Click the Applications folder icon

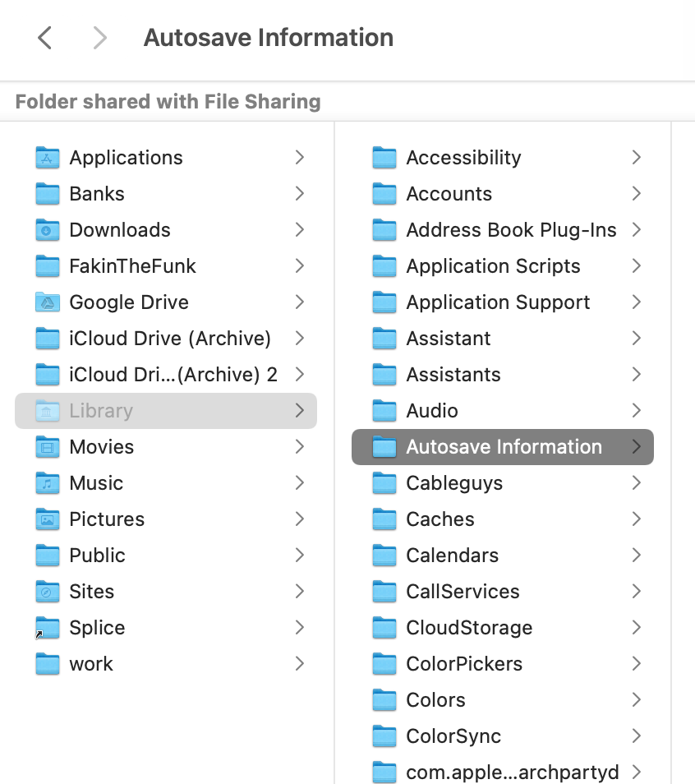click(x=48, y=158)
